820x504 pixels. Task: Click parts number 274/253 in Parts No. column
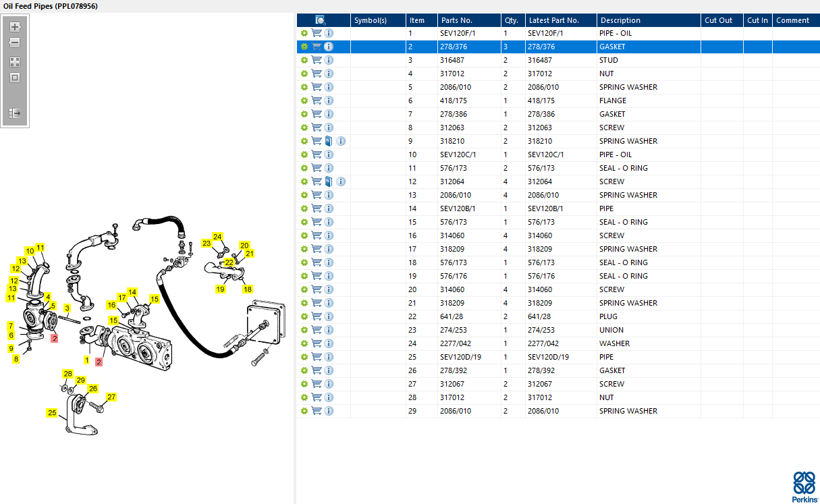tap(454, 330)
